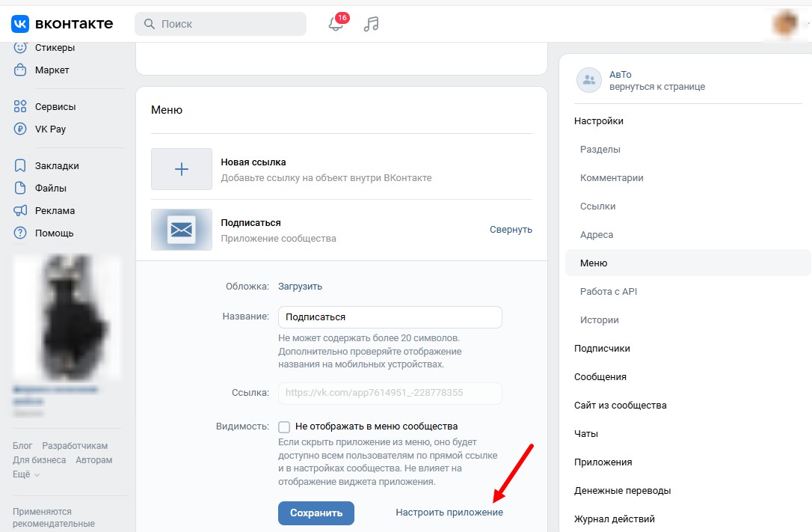Click Новая ссылка title
812x532 pixels.
tap(253, 162)
